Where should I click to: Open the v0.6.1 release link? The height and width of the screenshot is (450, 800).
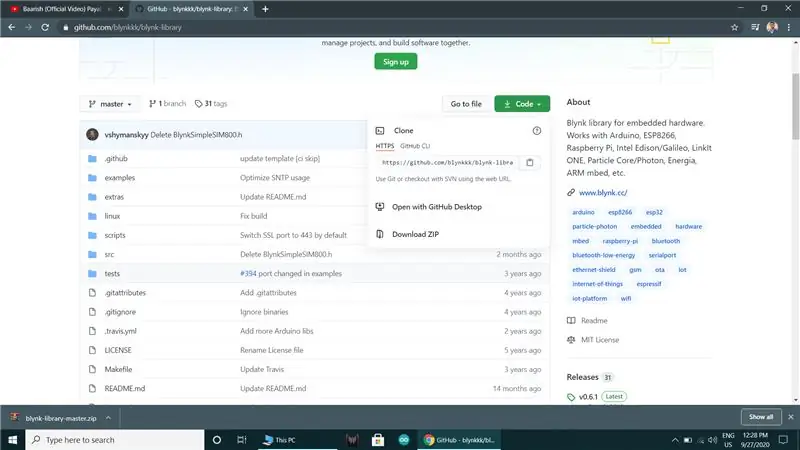point(588,396)
